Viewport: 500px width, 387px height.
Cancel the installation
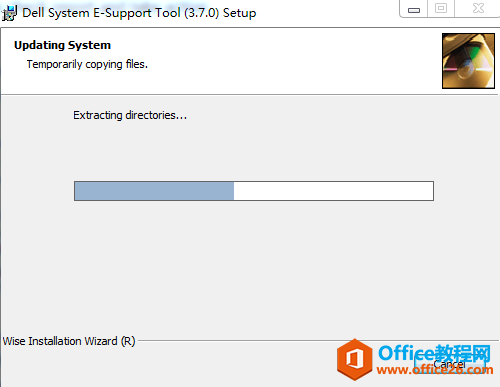pos(449,364)
